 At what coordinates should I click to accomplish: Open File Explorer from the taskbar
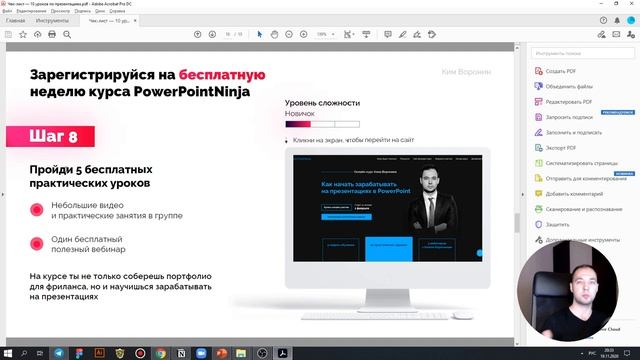point(241,353)
